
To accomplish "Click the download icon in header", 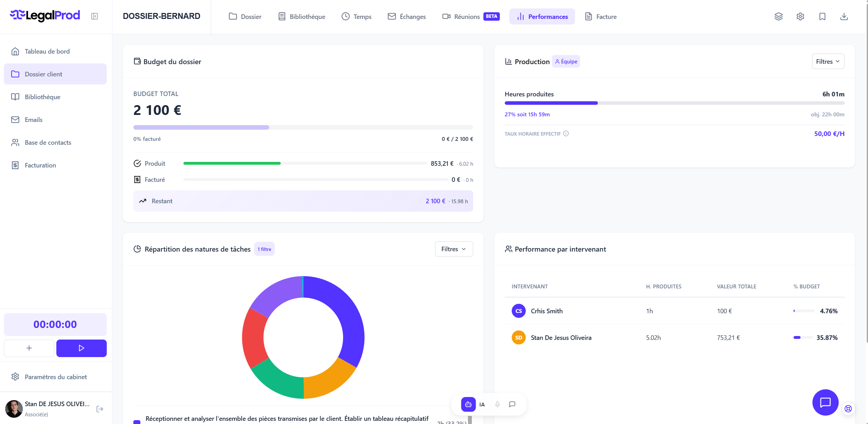I will pos(844,16).
